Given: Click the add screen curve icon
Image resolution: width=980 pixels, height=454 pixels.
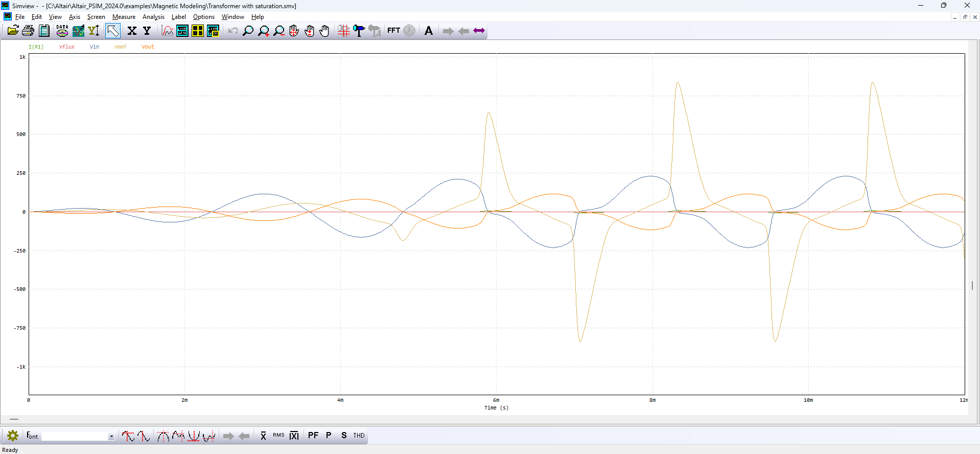Looking at the screenshot, I should [x=168, y=31].
